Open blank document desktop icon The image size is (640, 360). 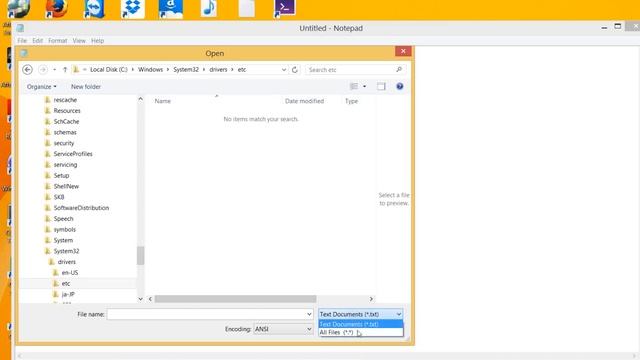[x=247, y=8]
